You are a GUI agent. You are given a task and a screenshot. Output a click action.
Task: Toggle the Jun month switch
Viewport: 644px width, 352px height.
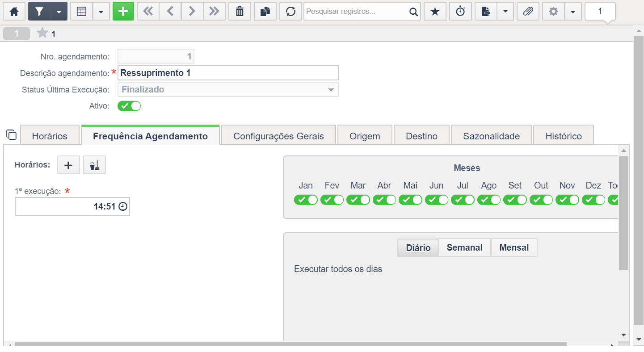pos(437,200)
